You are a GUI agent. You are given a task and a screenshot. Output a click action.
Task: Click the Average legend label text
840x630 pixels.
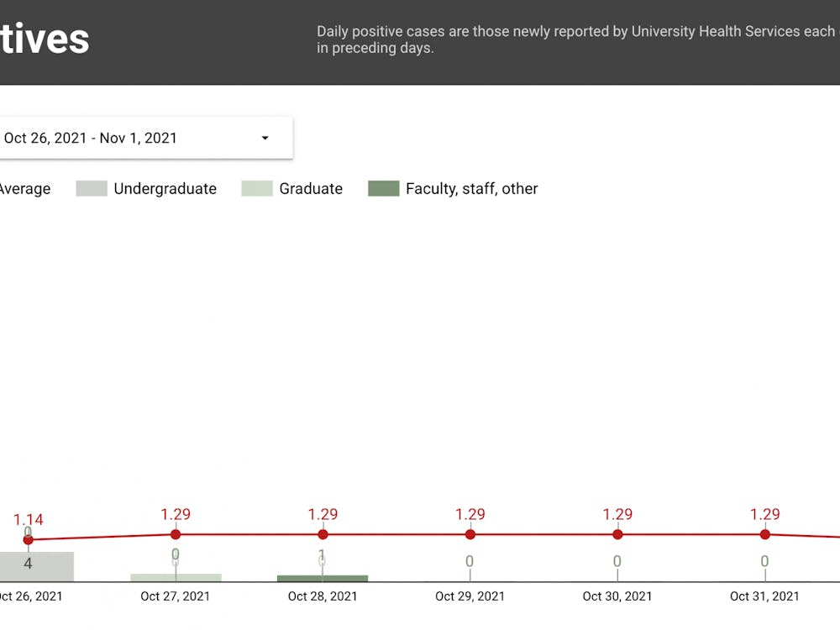pos(25,188)
